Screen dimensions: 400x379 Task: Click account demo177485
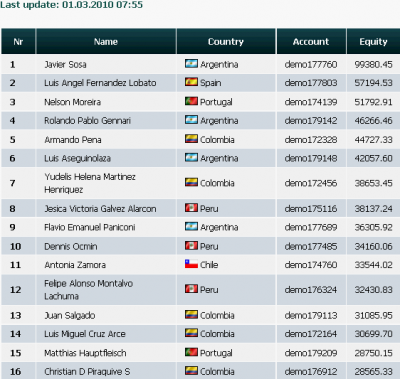click(x=311, y=247)
